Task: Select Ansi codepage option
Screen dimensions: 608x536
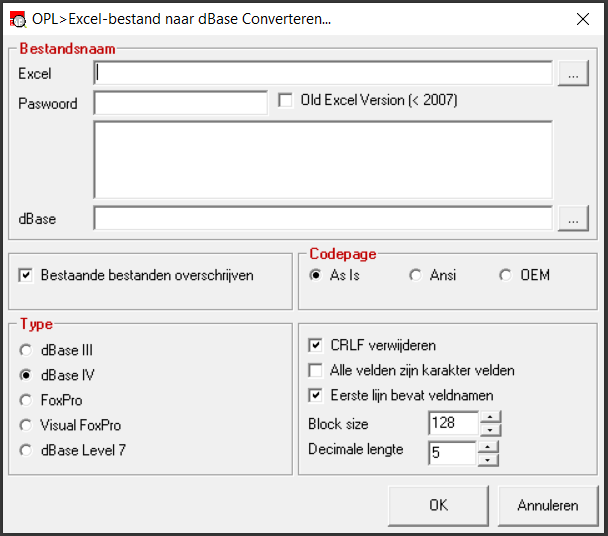Action: pyautogui.click(x=416, y=275)
